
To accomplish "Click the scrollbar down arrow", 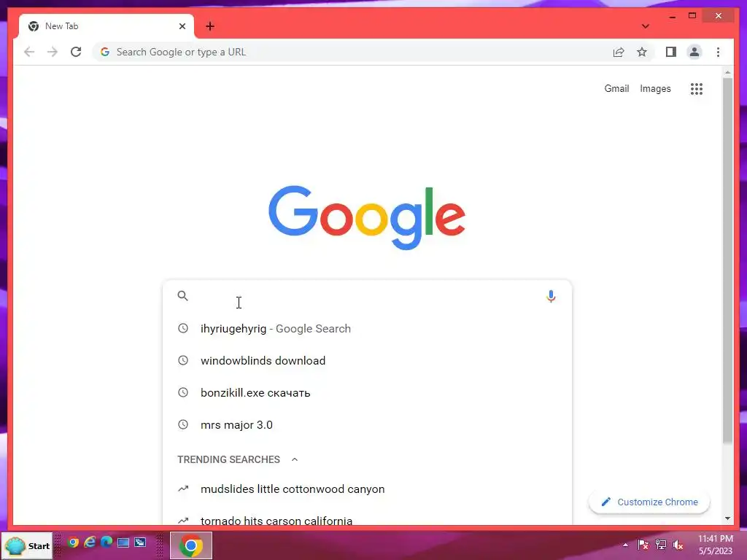I will [727, 518].
